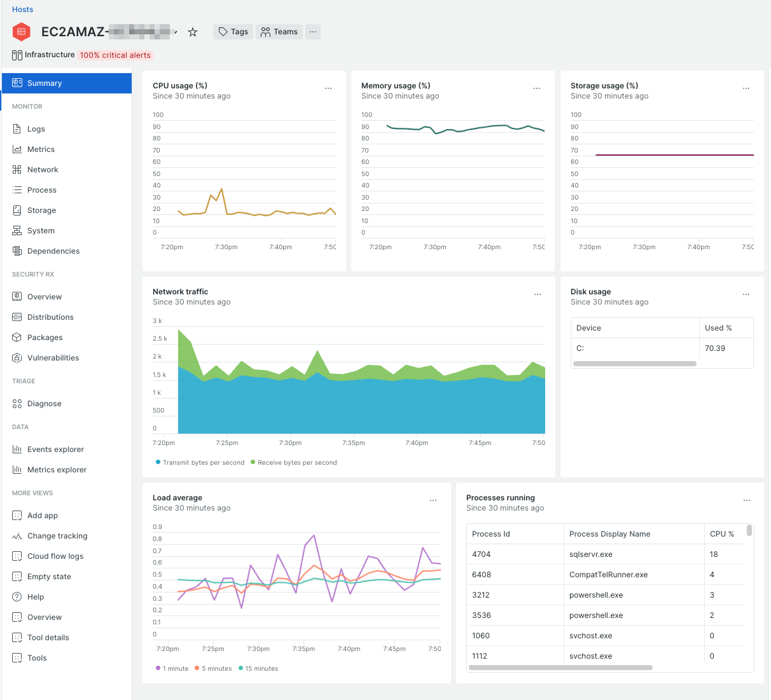Open Load average chart options menu
771x700 pixels.
point(433,500)
